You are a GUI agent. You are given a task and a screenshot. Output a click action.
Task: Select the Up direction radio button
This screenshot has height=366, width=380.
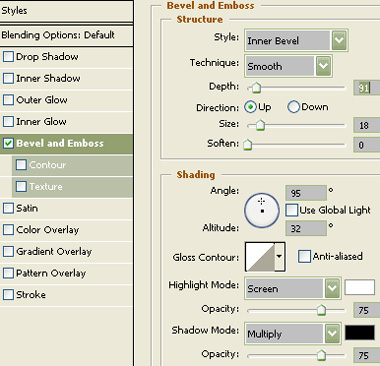pos(250,107)
